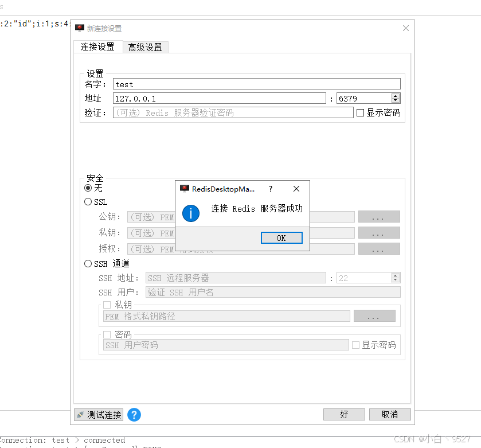
Task: Click the browse button for 授权
Action: coord(379,249)
